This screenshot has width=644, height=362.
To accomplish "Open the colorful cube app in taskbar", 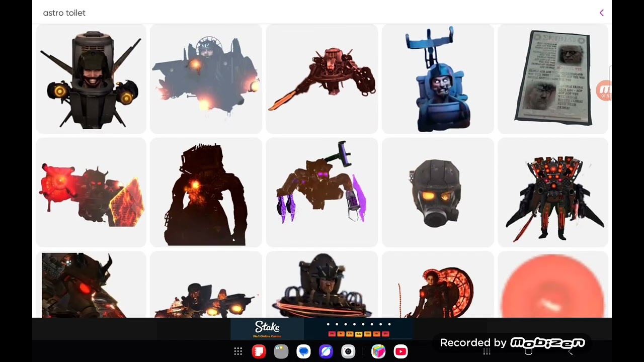I will (x=378, y=351).
